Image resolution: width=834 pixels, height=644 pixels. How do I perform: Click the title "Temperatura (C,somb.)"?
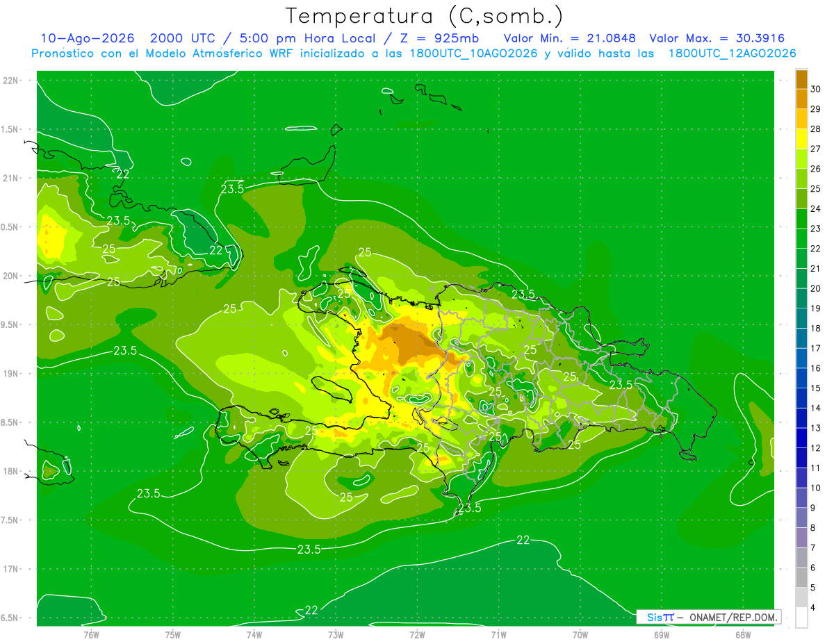pyautogui.click(x=425, y=16)
